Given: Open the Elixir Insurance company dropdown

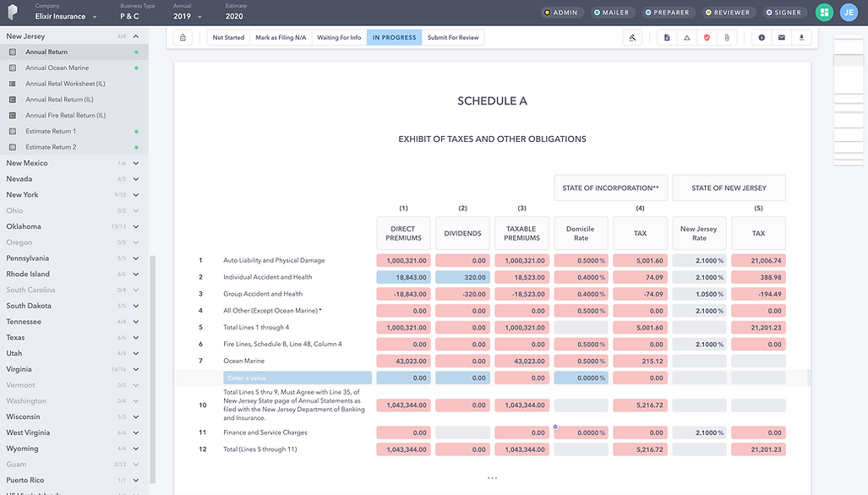Looking at the screenshot, I should point(66,17).
